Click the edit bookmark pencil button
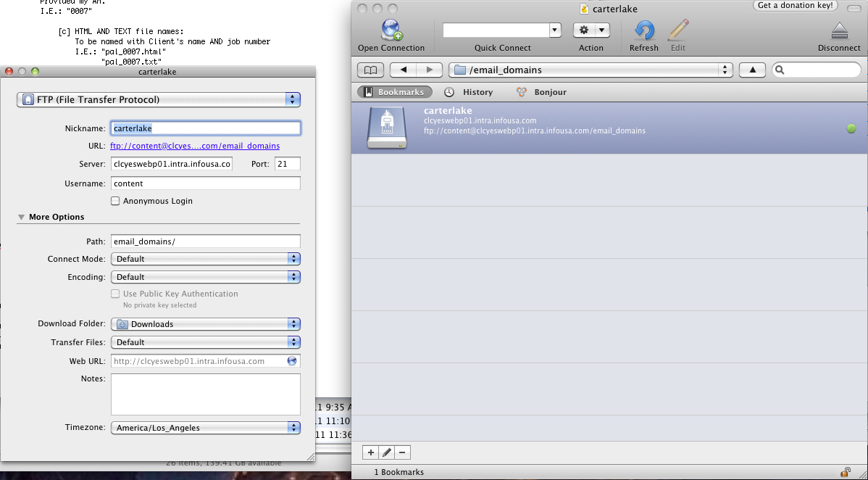The image size is (868, 480). [x=387, y=452]
